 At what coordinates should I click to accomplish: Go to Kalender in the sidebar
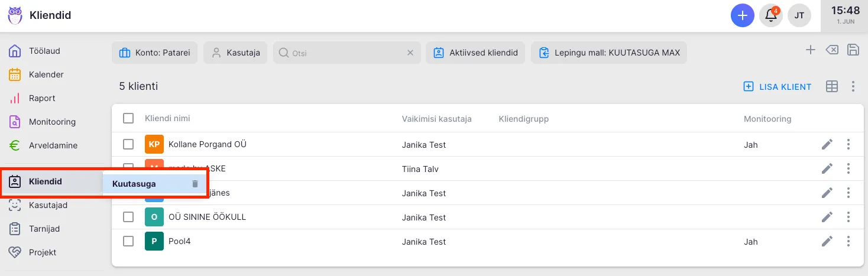pos(46,74)
